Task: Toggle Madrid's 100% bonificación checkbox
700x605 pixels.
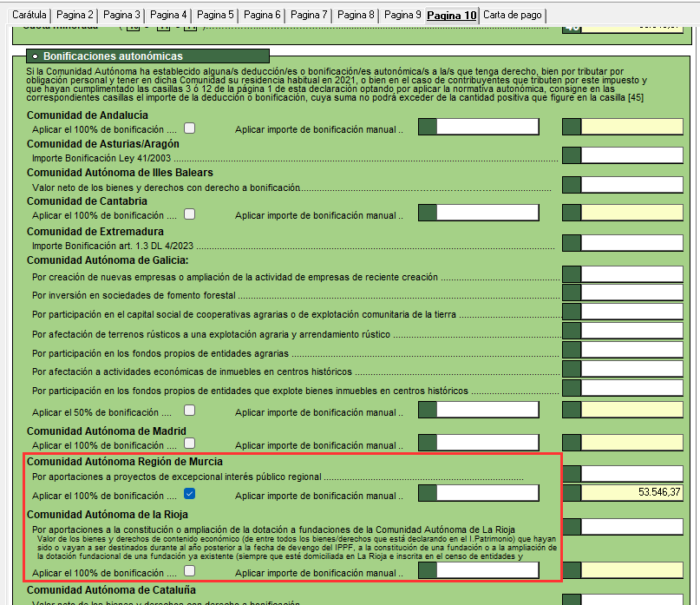Action: [189, 444]
